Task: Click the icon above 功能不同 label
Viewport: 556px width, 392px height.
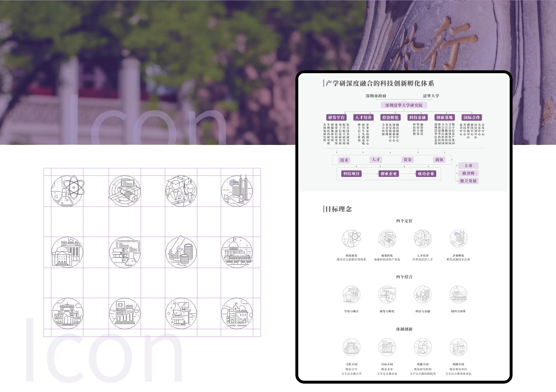Action: click(x=423, y=347)
